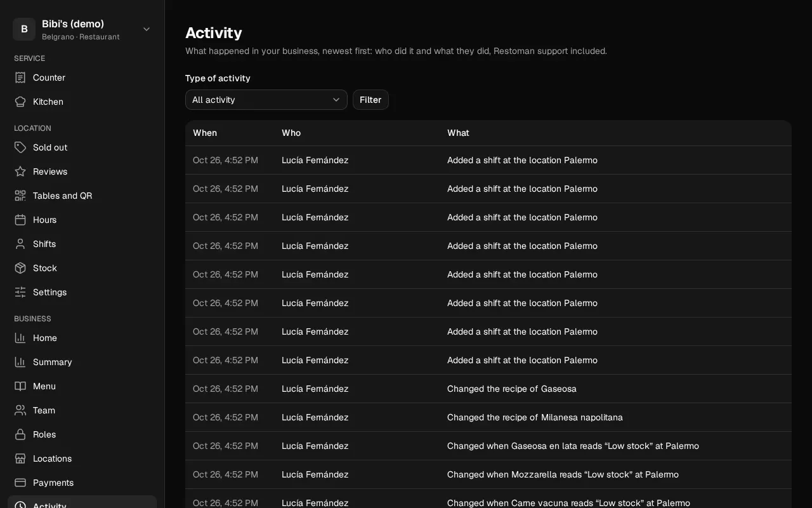Screen dimensions: 812x508
Task: Expand the Bibi's (demo) business switcher chevron
Action: [x=147, y=29]
